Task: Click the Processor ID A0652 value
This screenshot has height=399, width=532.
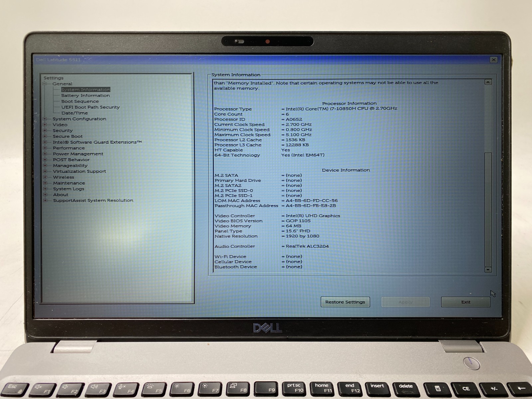Action: coord(294,119)
